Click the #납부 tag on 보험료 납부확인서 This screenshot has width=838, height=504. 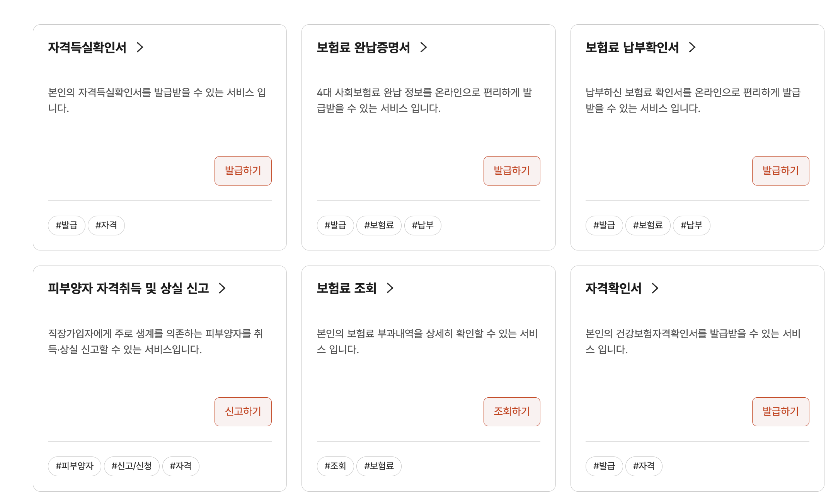691,225
